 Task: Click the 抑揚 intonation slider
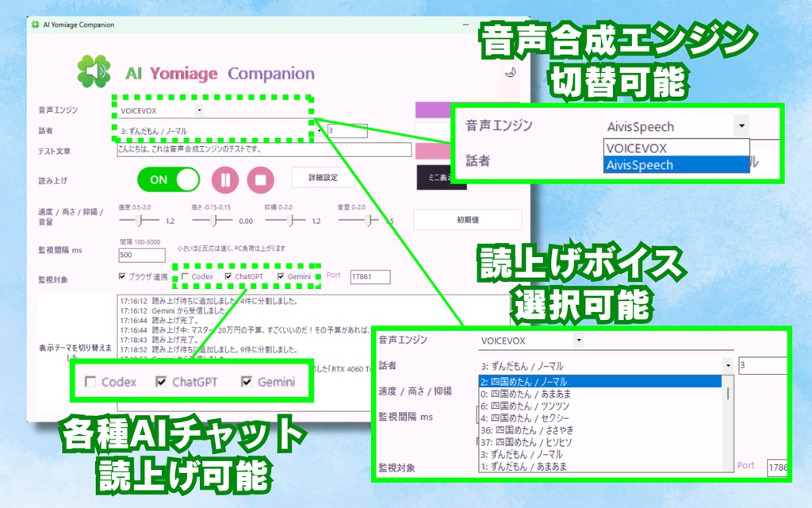[285, 221]
